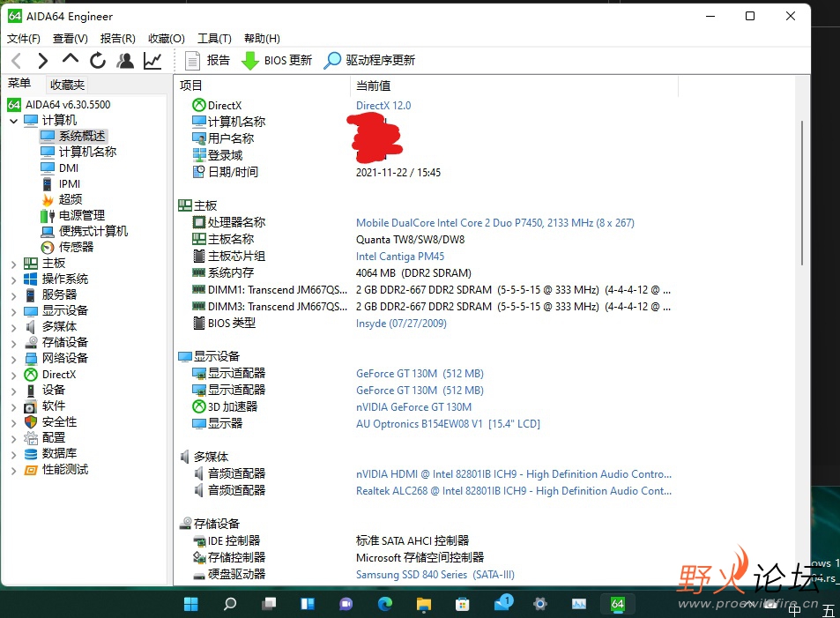Switch to the 菜单 tab
The image size is (840, 618).
pos(19,84)
